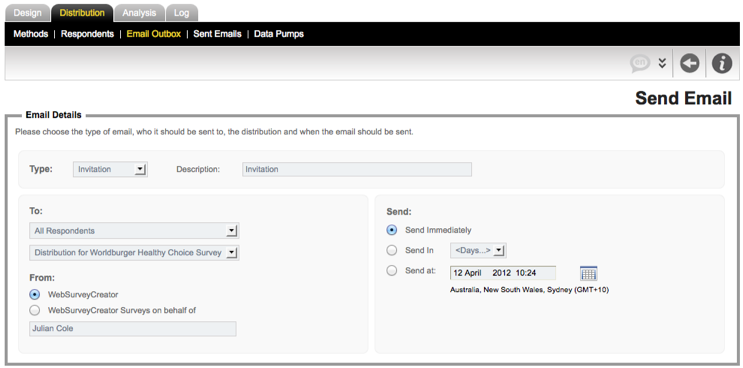Open the calendar date picker icon
This screenshot has height=368, width=743.
click(x=589, y=273)
